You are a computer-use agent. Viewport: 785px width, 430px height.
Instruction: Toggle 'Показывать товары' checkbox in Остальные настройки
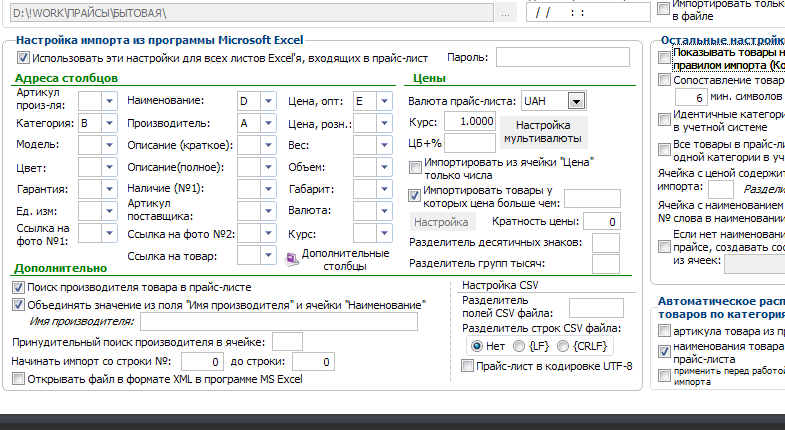tap(664, 58)
